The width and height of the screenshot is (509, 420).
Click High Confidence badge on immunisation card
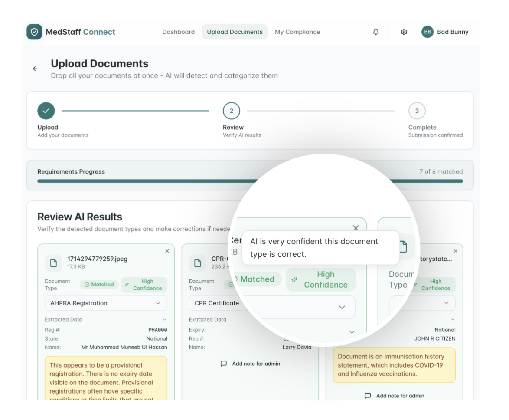tap(433, 285)
